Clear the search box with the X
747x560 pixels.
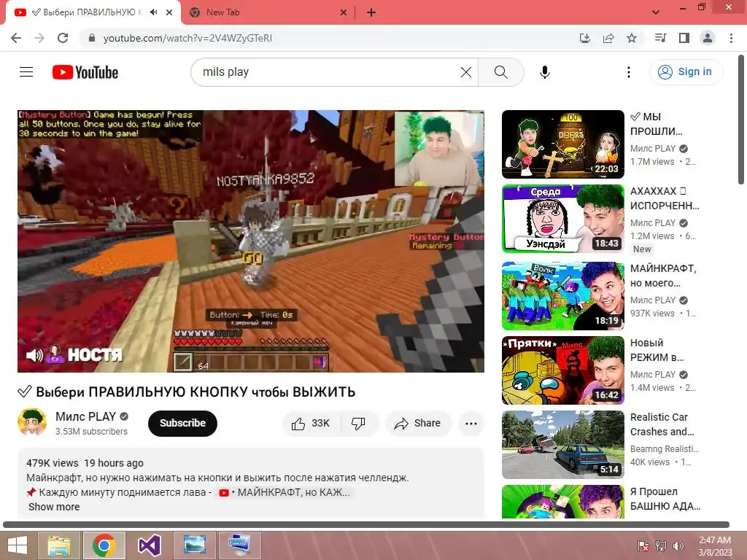point(466,72)
